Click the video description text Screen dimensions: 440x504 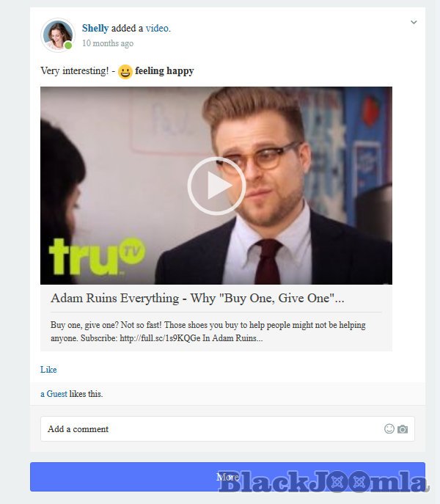(208, 332)
